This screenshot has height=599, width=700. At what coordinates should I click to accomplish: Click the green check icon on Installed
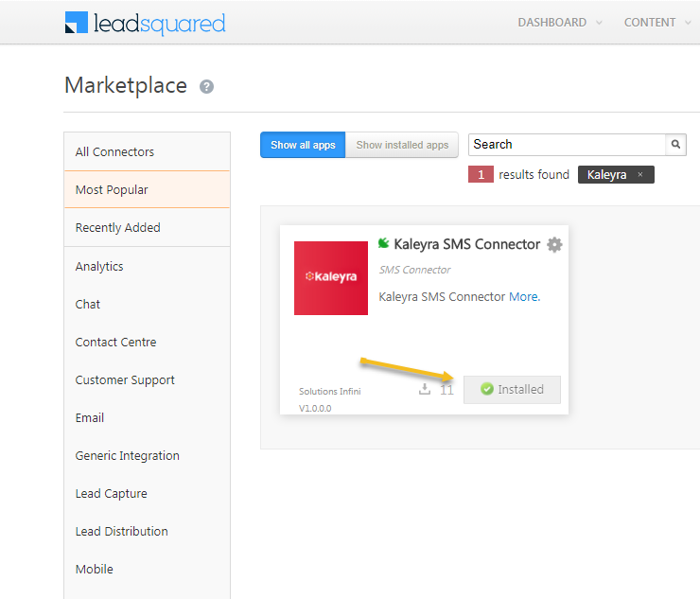[486, 389]
